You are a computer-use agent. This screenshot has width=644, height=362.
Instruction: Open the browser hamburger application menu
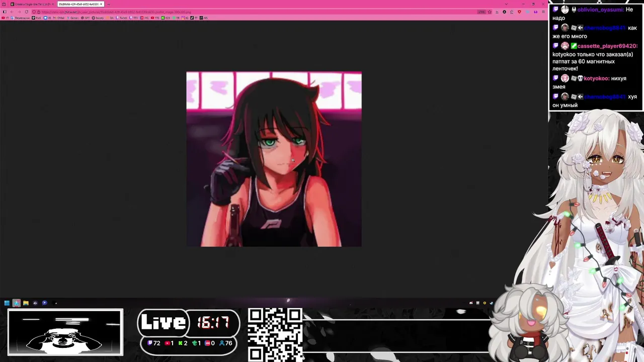coord(543,12)
